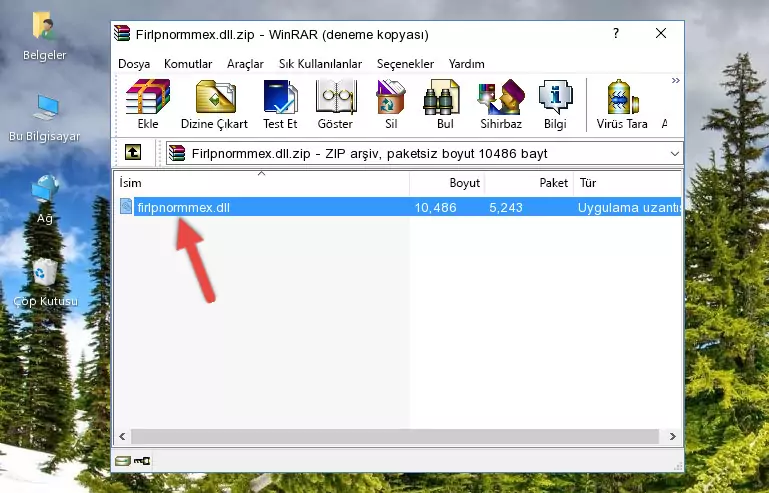Select the Bu Bilgisayar desktop icon

(45, 118)
